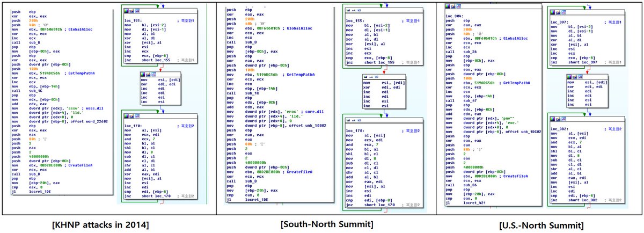Click group icon on loc_304 block header
The height and width of the screenshot is (233, 644).
458,6
